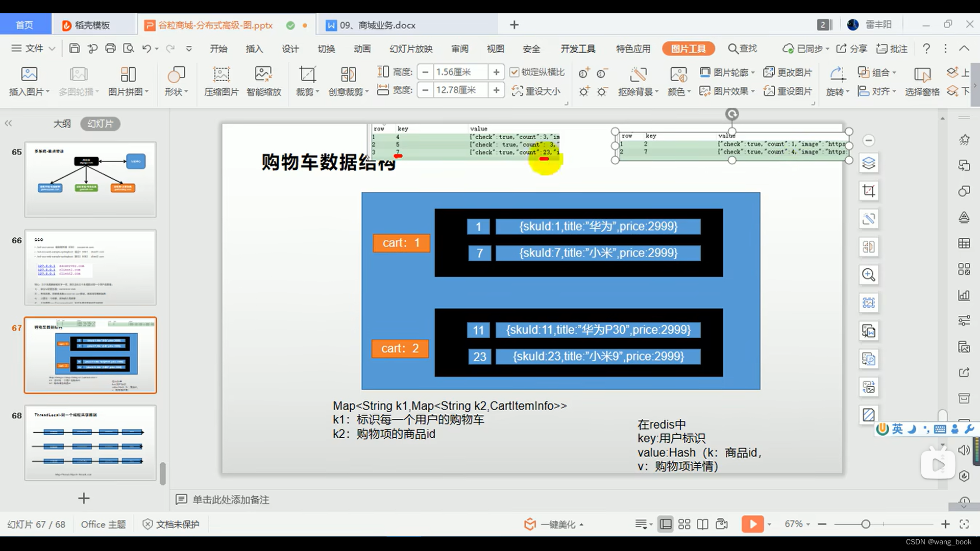Select the 裁剪 crop tool
The height and width of the screenshot is (551, 980).
click(x=307, y=81)
